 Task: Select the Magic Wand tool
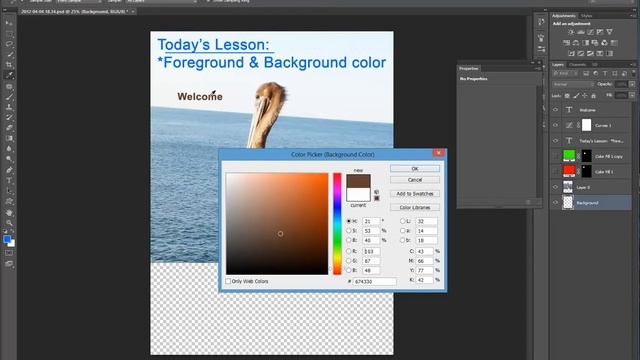click(x=9, y=54)
